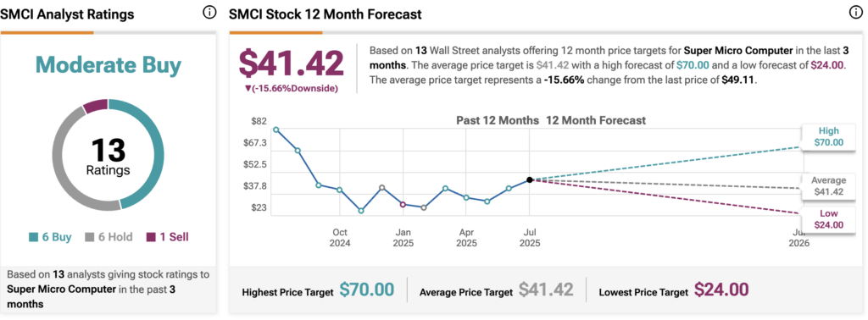Click the 12 Month Forecast chart label
The height and width of the screenshot is (320, 868).
point(596,120)
